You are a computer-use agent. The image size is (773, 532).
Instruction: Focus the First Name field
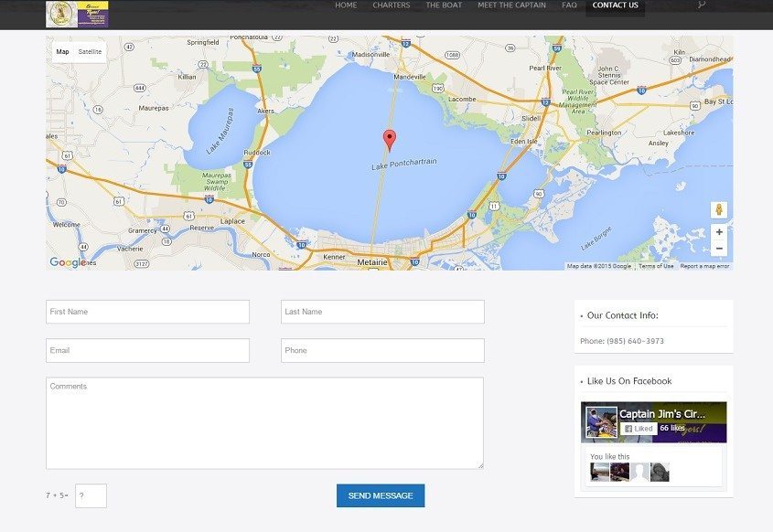pyautogui.click(x=147, y=312)
